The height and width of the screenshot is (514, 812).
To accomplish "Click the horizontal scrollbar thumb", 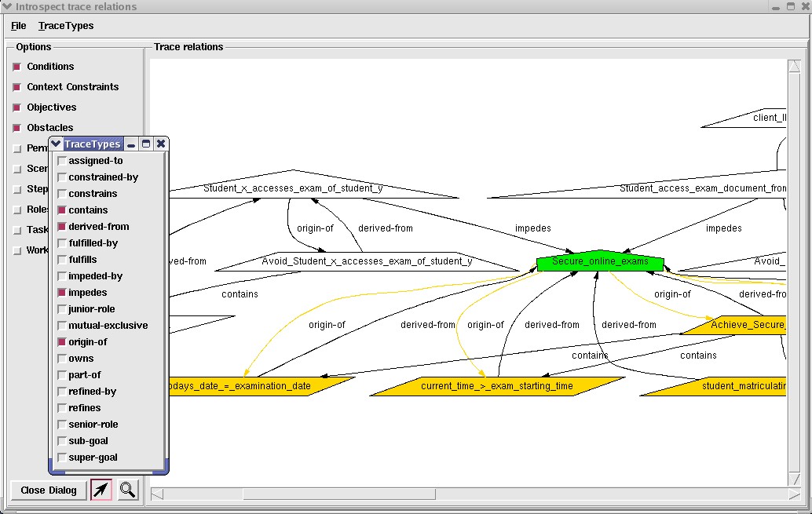I will click(339, 494).
